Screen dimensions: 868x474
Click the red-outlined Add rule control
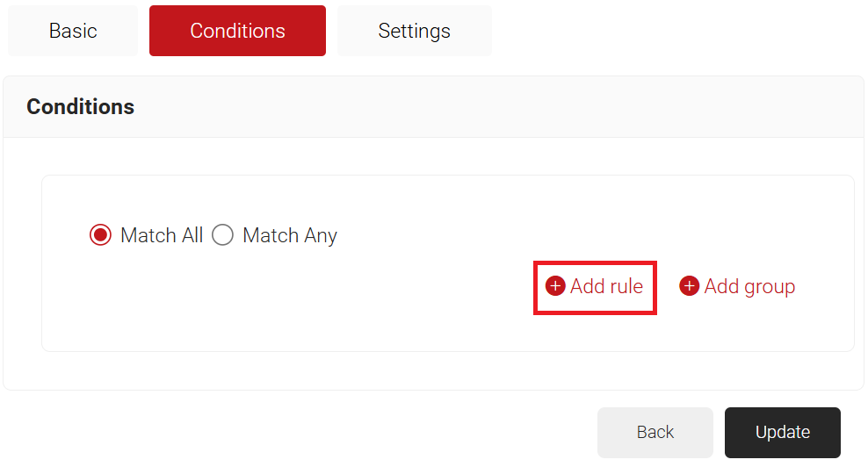596,287
